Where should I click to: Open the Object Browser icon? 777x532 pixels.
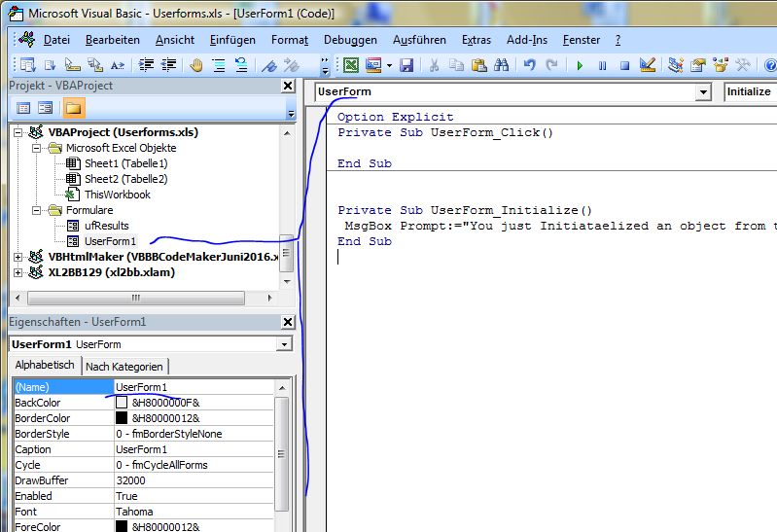720,65
